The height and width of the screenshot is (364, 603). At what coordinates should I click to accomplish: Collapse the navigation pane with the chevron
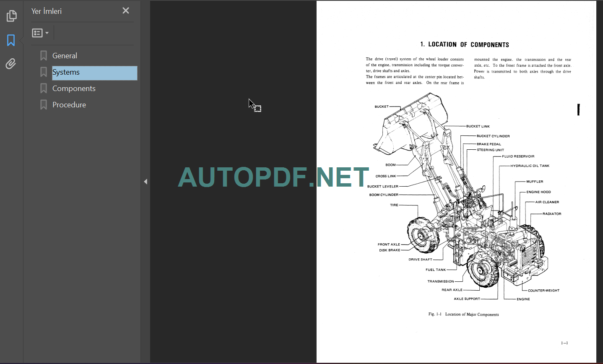tap(146, 181)
